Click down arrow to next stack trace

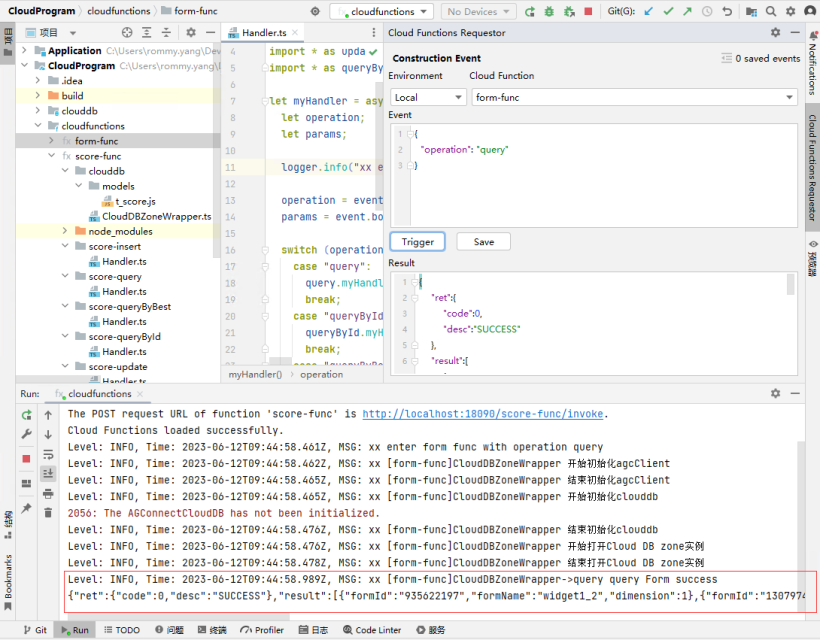[48, 435]
